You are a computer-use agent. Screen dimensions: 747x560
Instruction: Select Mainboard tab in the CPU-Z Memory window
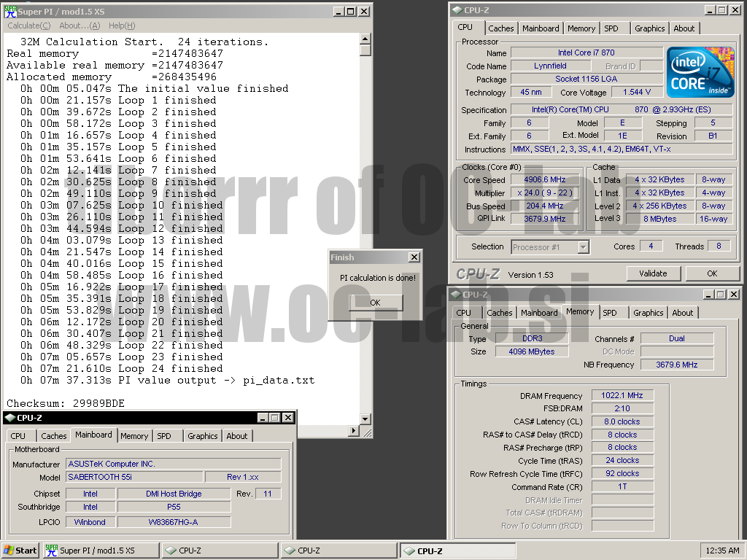click(x=539, y=313)
